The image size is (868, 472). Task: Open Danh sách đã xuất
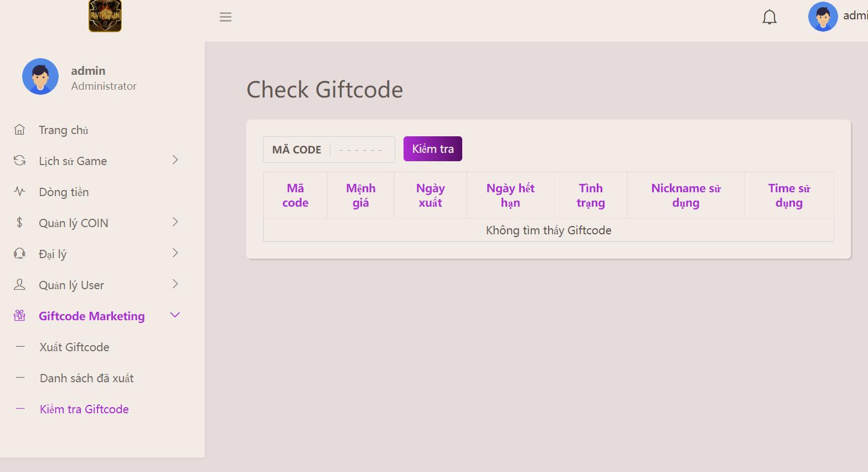point(86,378)
